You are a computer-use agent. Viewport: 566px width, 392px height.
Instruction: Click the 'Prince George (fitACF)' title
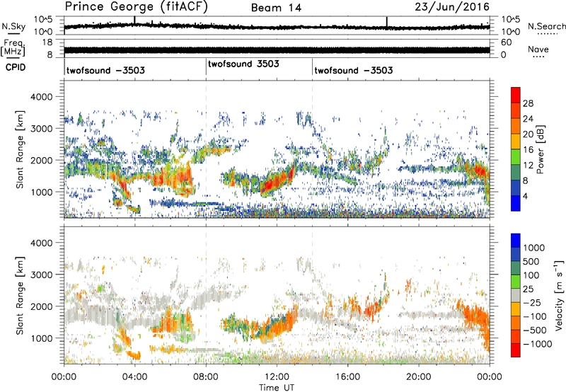[x=136, y=7]
